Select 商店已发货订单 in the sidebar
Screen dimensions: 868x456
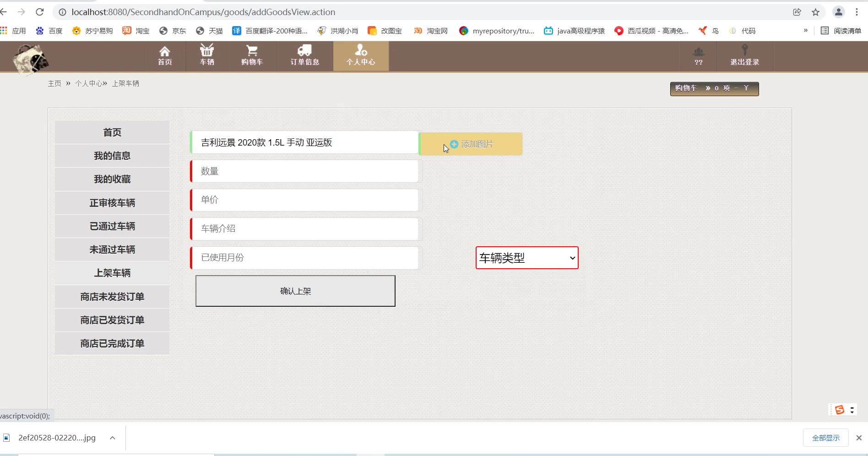pos(112,320)
